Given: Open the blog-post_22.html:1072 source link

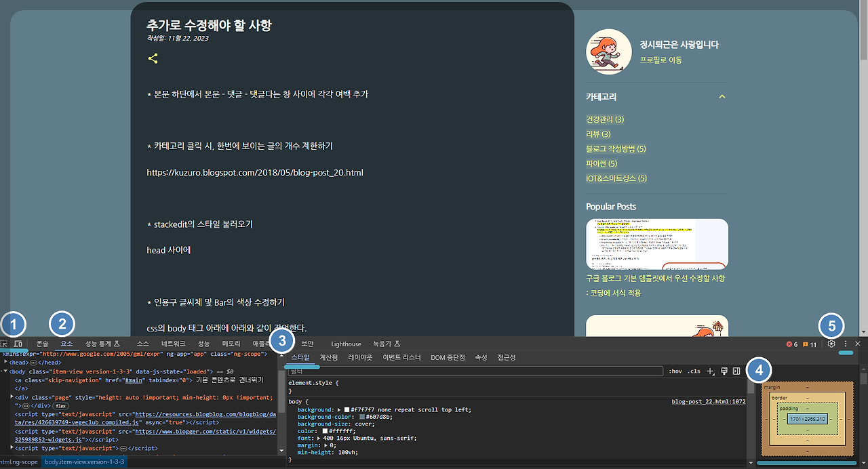Looking at the screenshot, I should (709, 401).
